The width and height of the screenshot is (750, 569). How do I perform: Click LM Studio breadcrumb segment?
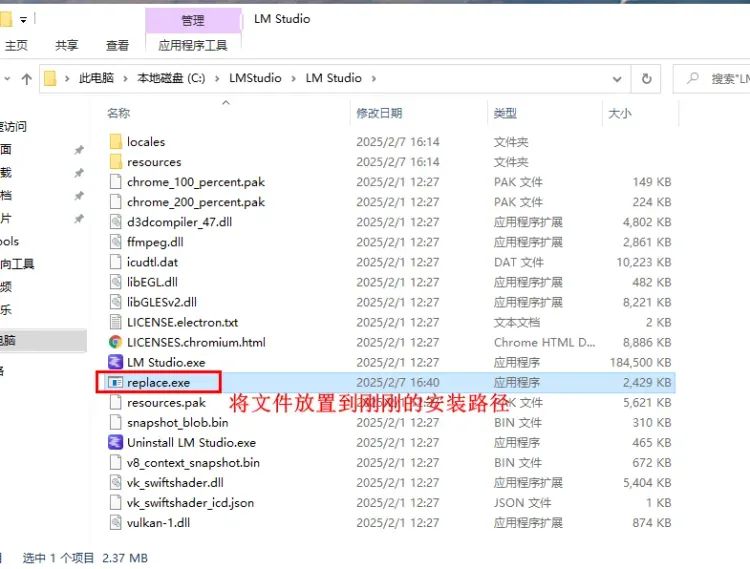[333, 78]
